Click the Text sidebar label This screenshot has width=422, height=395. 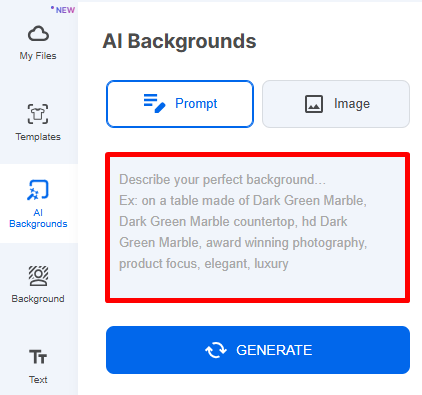38,380
